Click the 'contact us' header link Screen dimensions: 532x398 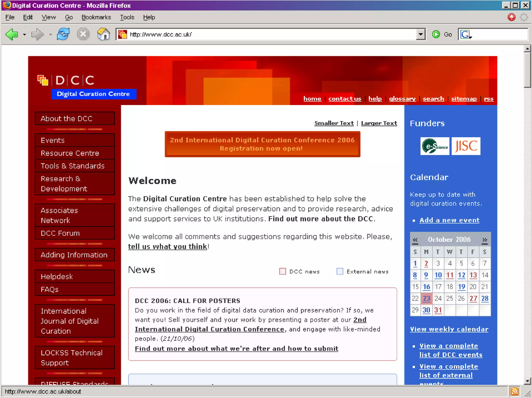coord(345,99)
